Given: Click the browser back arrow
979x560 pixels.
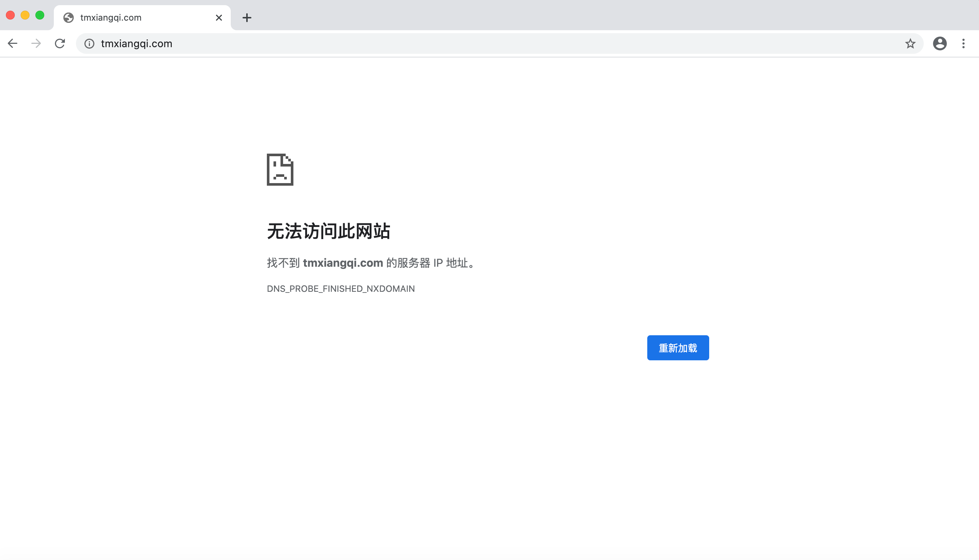Looking at the screenshot, I should coord(13,43).
